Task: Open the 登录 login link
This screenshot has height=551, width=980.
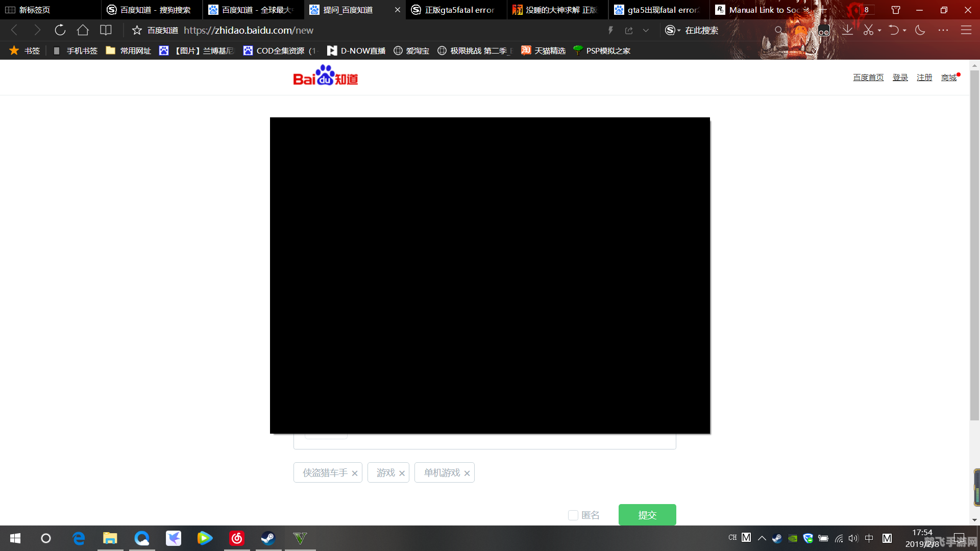Action: click(x=900, y=78)
